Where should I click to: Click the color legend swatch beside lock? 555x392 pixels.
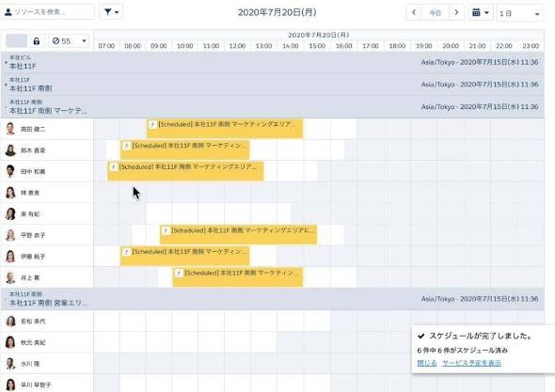[x=16, y=41]
